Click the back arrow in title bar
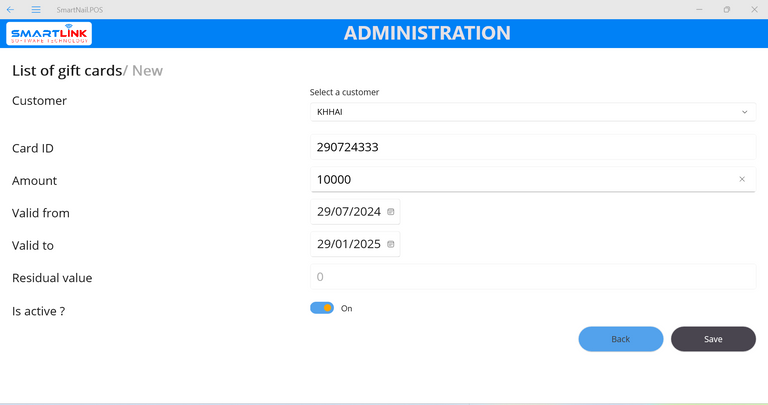 pos(10,9)
